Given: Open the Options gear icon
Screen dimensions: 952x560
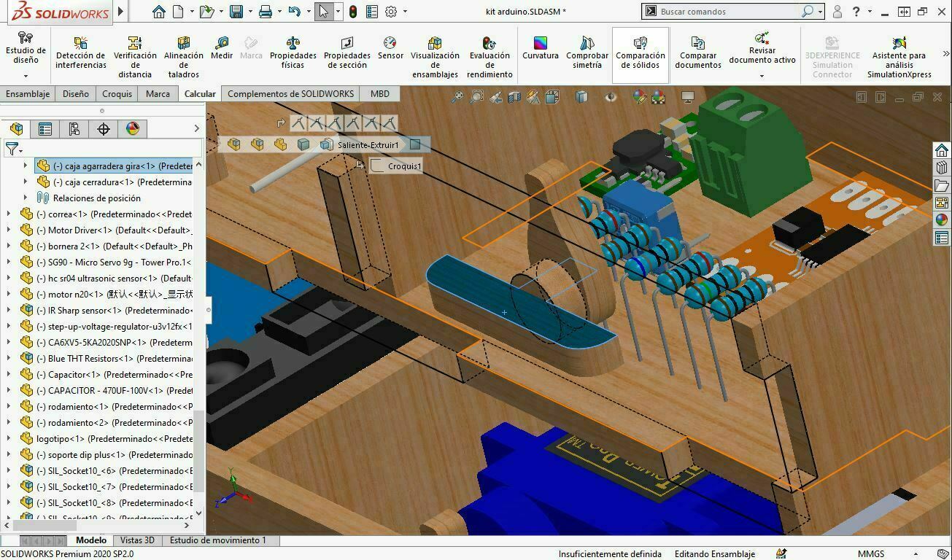Looking at the screenshot, I should (391, 12).
